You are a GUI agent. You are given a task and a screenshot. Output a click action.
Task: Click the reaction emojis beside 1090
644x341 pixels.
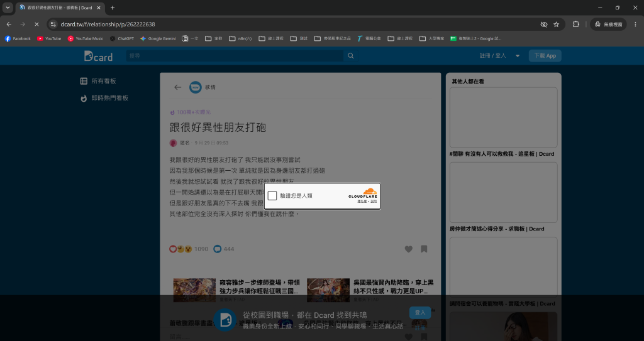point(180,249)
